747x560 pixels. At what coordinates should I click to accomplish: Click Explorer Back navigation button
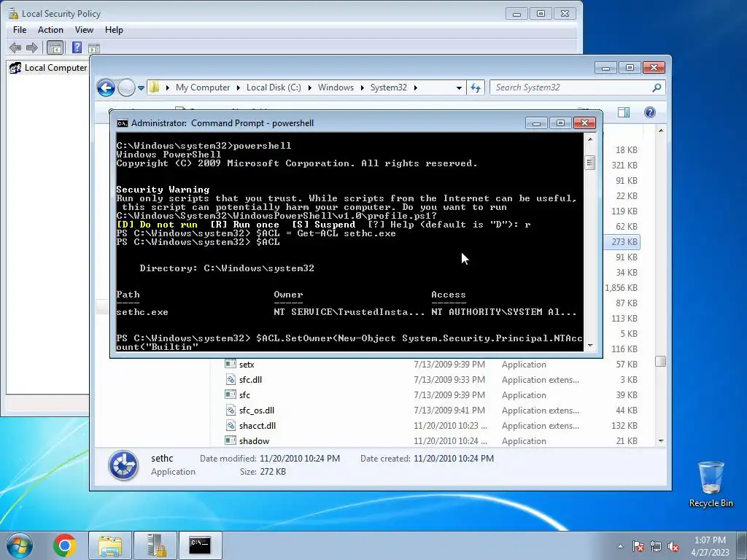point(106,87)
